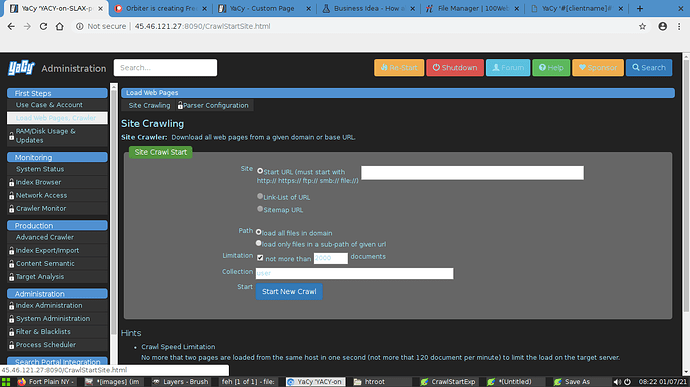
Task: Click the Collection text field
Action: (x=354, y=273)
